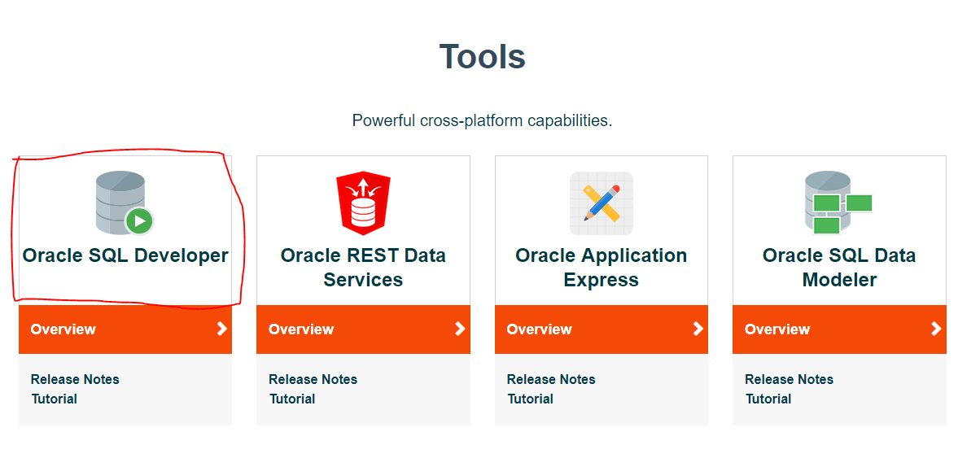Click the Oracle SQL Developer database icon

125,203
